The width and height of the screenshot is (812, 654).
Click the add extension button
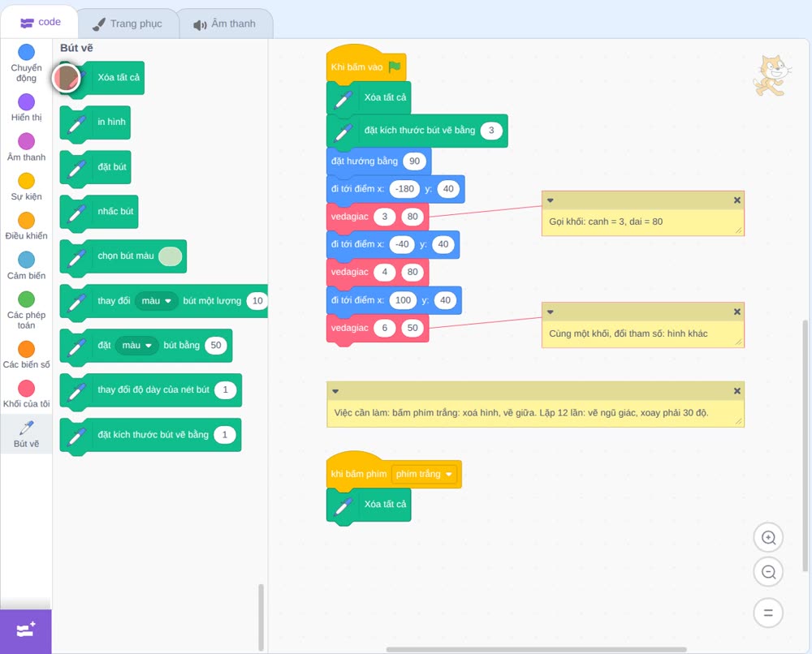coord(26,630)
